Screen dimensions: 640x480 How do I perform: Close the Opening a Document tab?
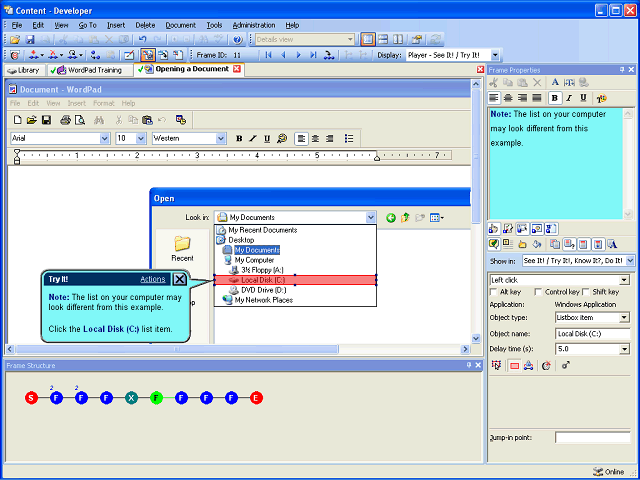coord(237,69)
